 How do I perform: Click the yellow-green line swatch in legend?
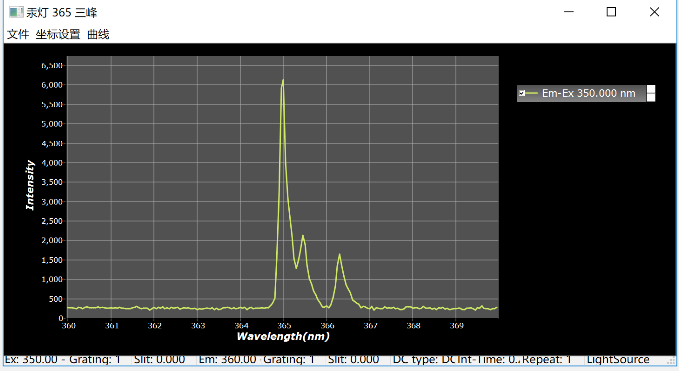532,93
